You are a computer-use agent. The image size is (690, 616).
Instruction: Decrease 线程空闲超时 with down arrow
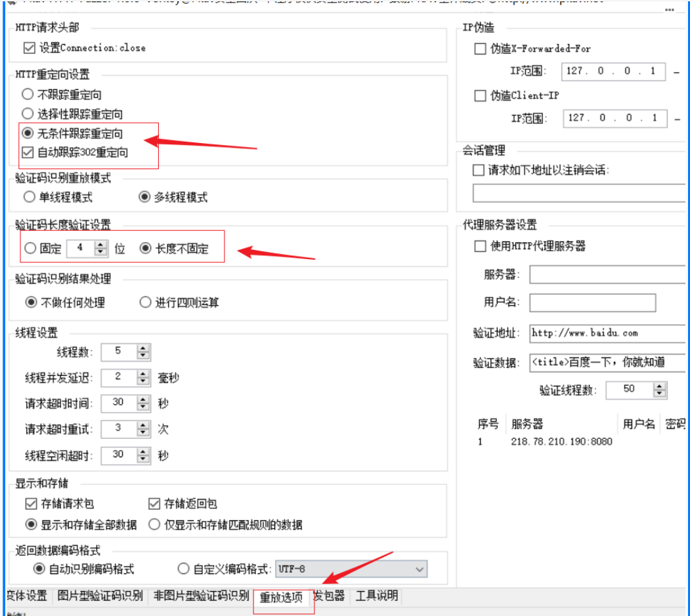143,459
